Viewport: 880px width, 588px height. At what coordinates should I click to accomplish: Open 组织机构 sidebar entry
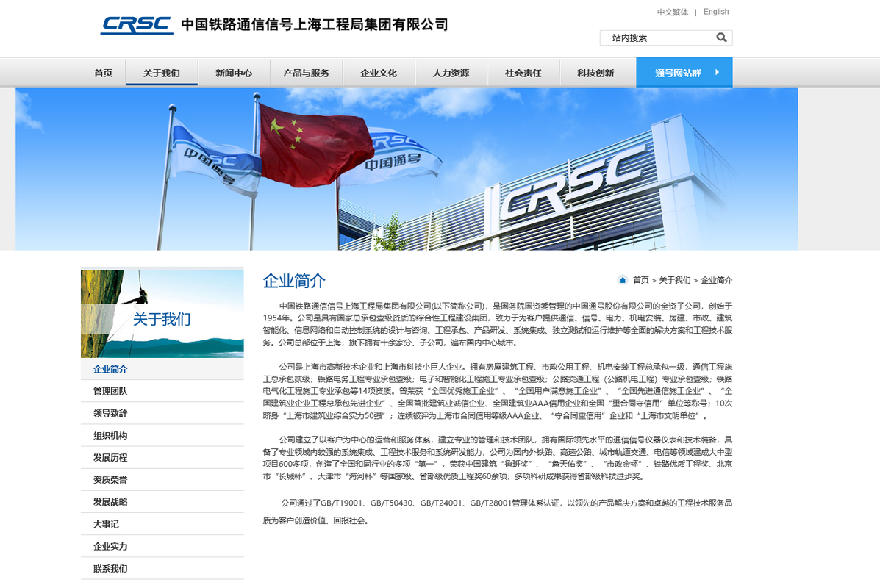[162, 435]
